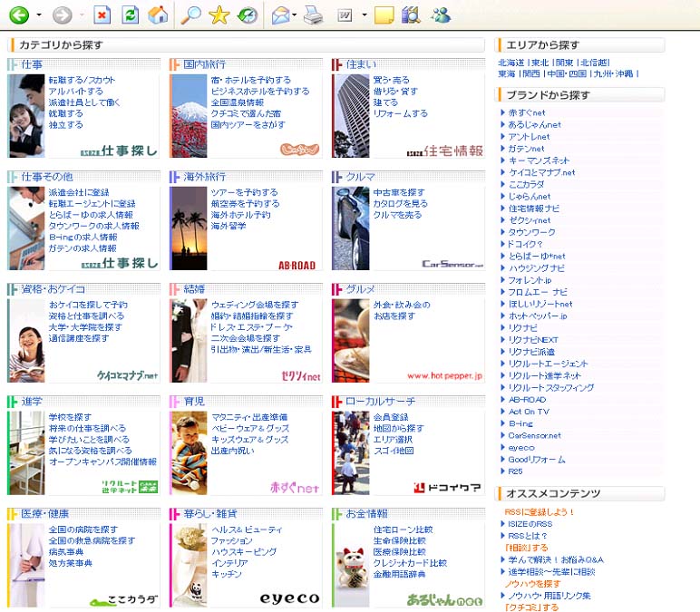The height and width of the screenshot is (612, 700).
Task: Open R25 brand link
Action: (x=515, y=471)
